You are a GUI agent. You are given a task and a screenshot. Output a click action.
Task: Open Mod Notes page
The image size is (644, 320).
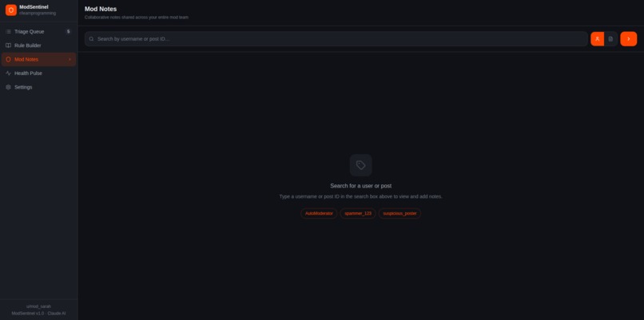(x=38, y=60)
